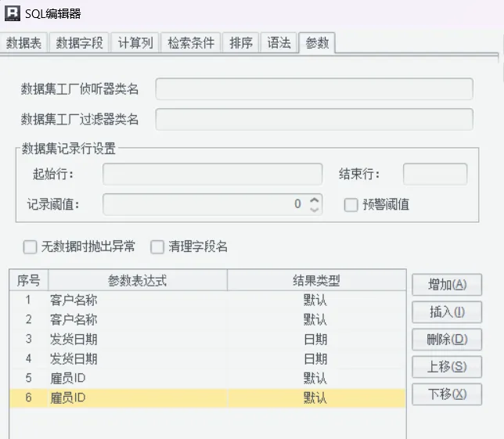Move parameter down with 下移(X)
Viewport: 504px width, 439px height.
tap(447, 394)
